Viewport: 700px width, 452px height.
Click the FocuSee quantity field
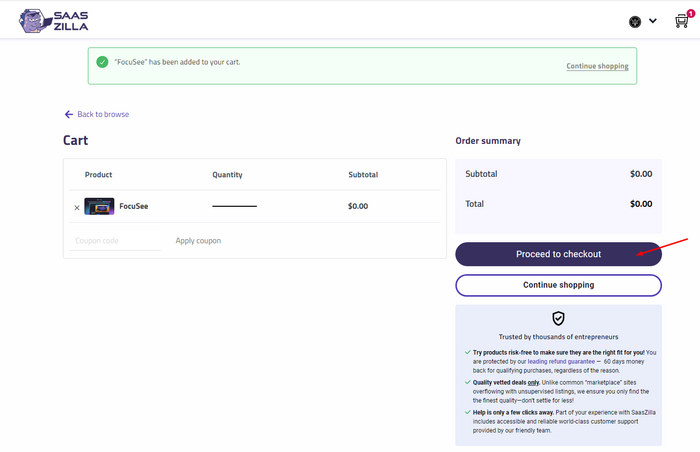[234, 206]
